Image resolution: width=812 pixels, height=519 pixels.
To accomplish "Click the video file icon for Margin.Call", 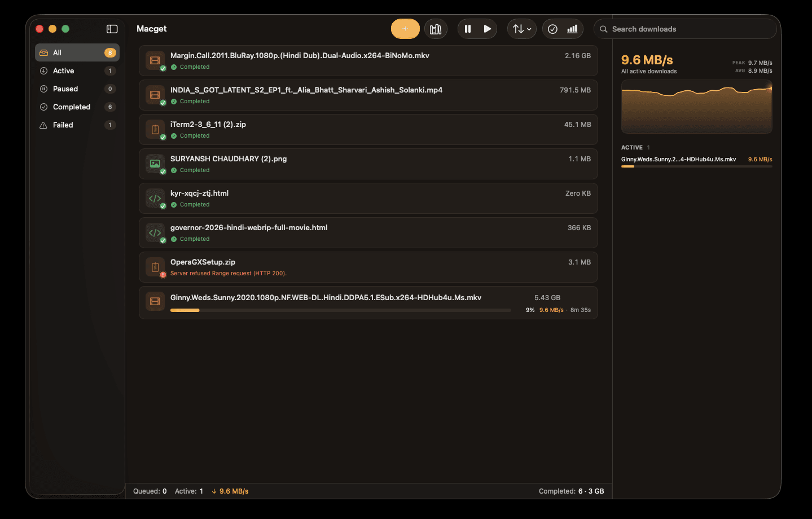I will (x=155, y=60).
